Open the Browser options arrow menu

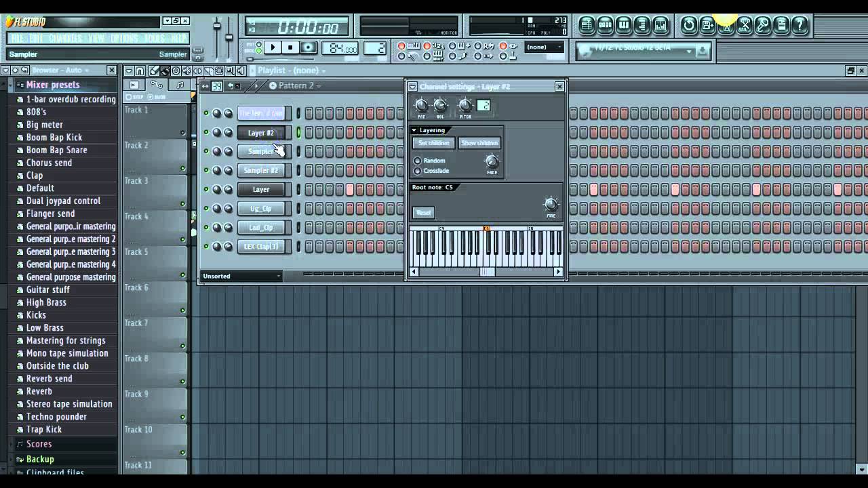click(x=5, y=70)
